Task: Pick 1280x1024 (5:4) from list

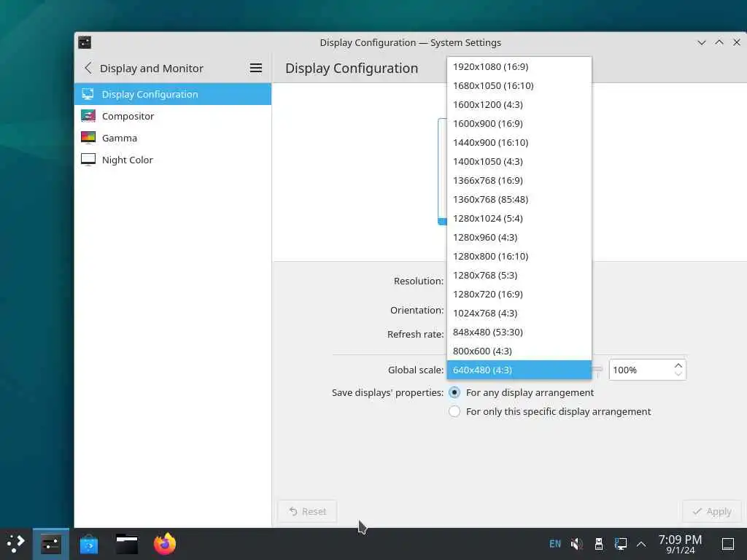Action: pos(519,219)
